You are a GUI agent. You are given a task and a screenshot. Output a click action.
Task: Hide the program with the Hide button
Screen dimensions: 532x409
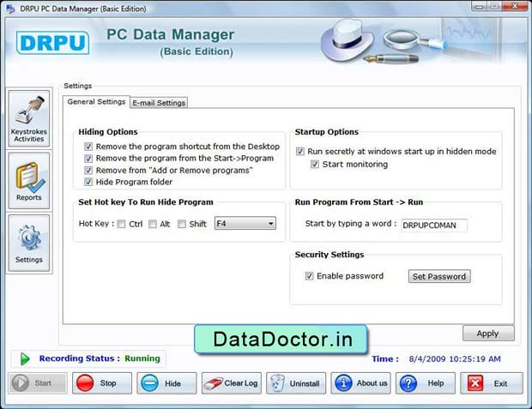point(166,383)
